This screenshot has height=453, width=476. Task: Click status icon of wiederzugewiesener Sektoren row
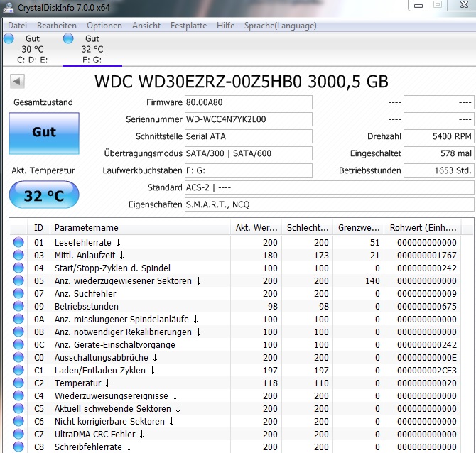tap(18, 280)
